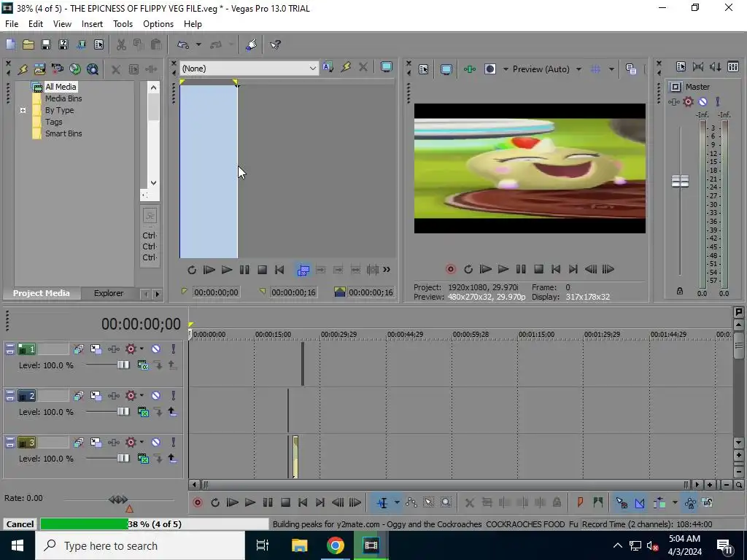Select the Envelope Edit tool
747x560 pixels.
tap(411, 502)
